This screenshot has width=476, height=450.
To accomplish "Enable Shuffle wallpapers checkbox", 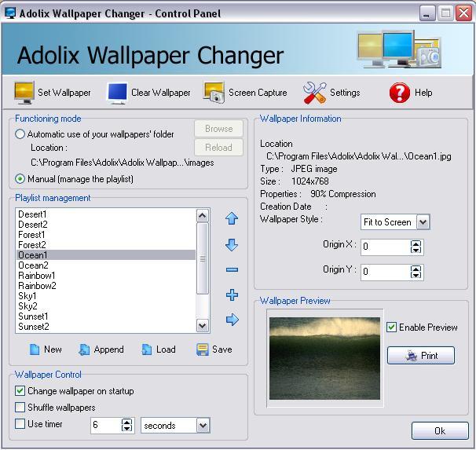I will 20,408.
